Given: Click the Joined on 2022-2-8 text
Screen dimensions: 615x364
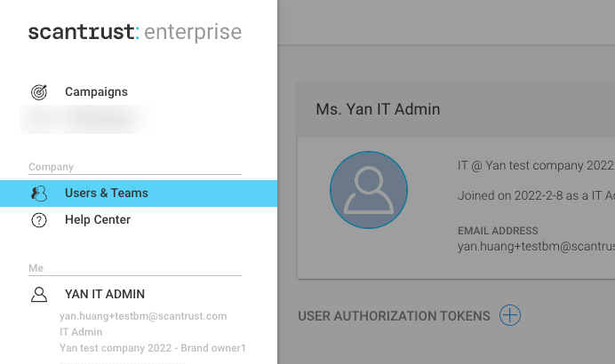Looking at the screenshot, I should pos(535,195).
